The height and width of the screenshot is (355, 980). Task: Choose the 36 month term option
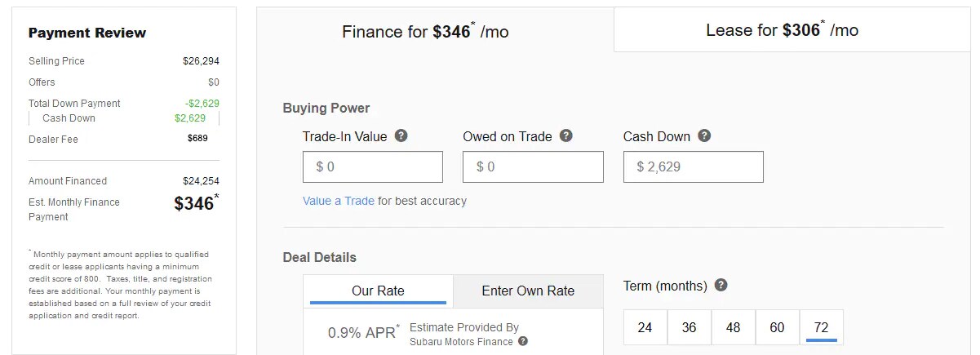690,327
